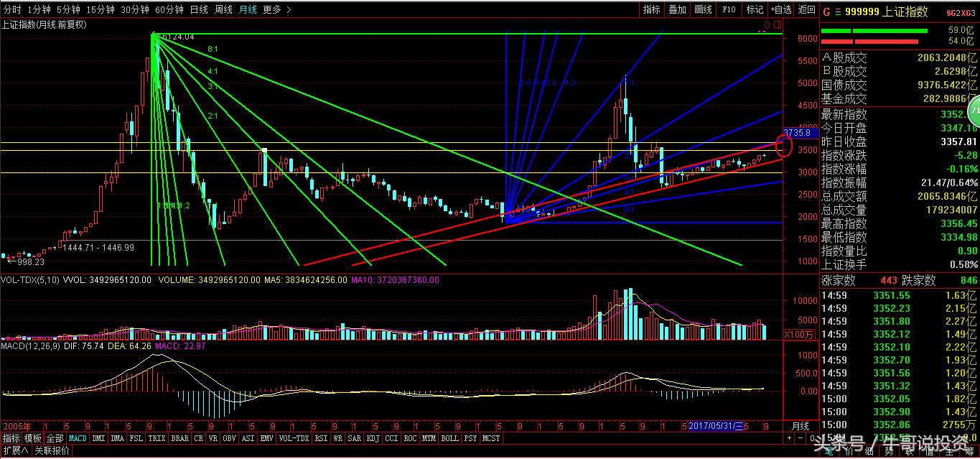Select the 月线 monthly chart tab
The height and width of the screenshot is (459, 980).
(248, 9)
